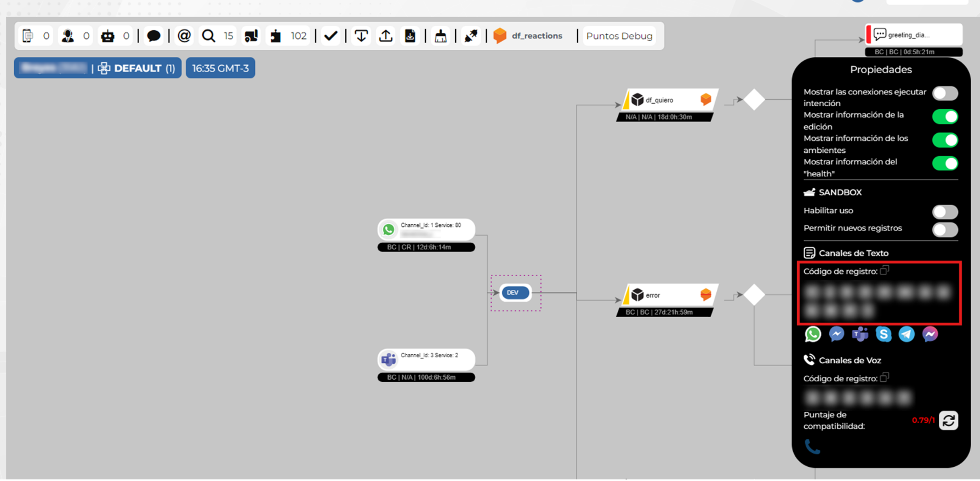Open the chat speech bubble tool
The height and width of the screenshot is (481, 980).
[x=154, y=36]
